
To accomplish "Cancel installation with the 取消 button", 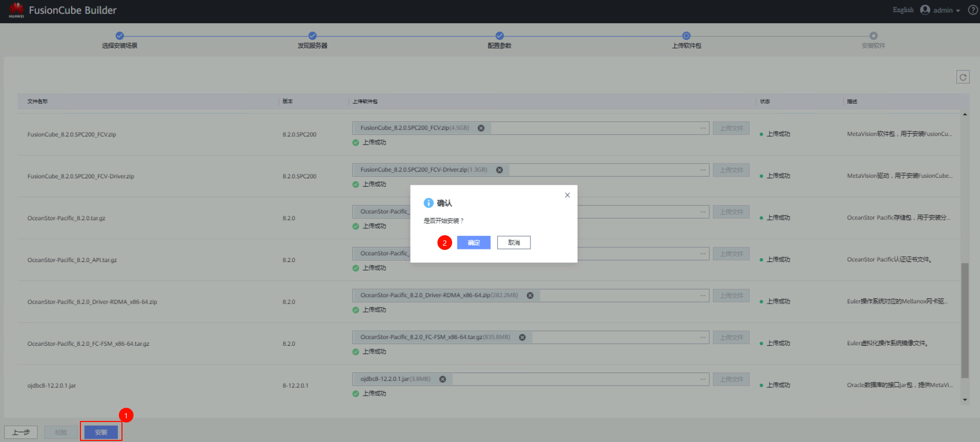I will (x=514, y=243).
